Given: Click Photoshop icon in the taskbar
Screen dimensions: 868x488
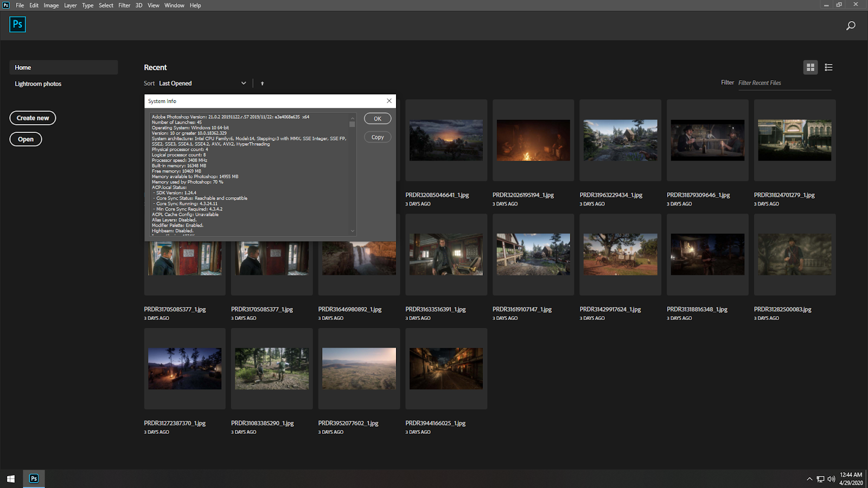Looking at the screenshot, I should pyautogui.click(x=34, y=478).
